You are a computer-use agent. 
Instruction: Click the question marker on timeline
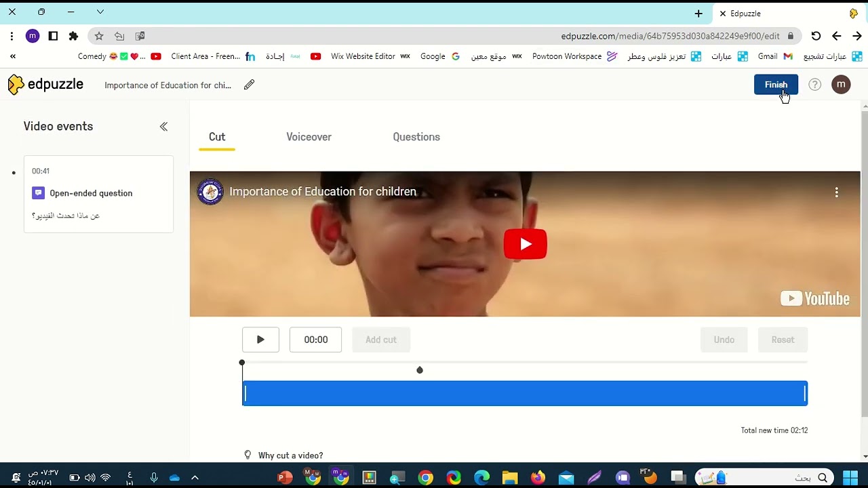click(420, 370)
